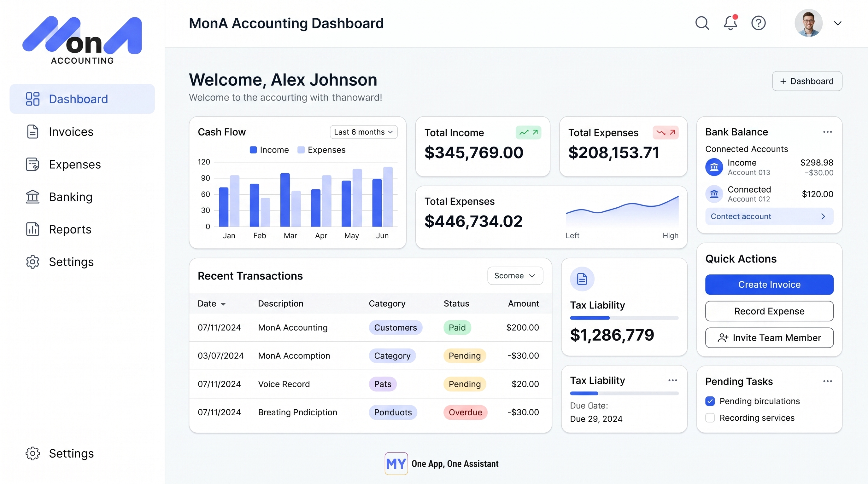Image resolution: width=868 pixels, height=484 pixels.
Task: Click the Overdue status badge
Action: [465, 412]
